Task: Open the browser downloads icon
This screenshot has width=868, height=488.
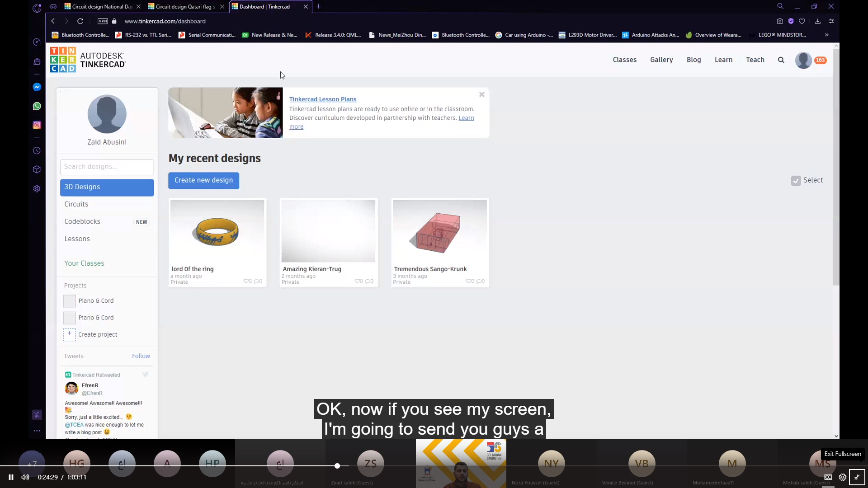Action: [x=818, y=21]
